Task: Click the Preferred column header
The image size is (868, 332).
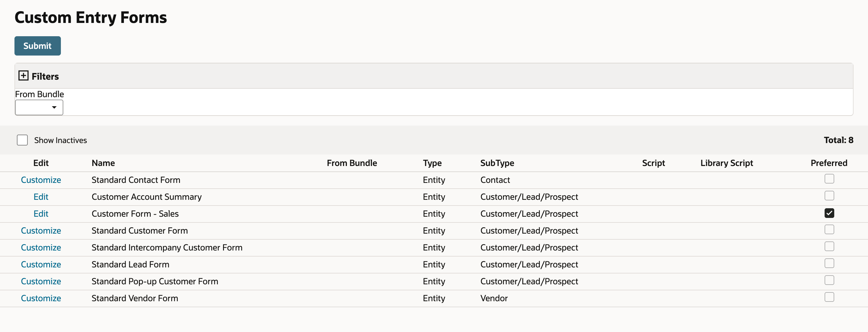Action: 829,163
